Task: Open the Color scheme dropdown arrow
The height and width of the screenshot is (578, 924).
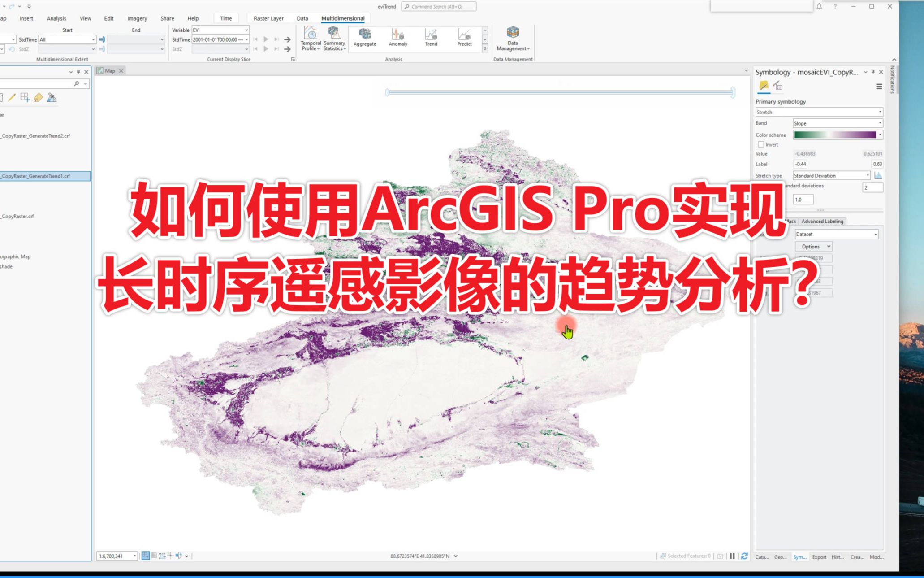Action: click(880, 135)
